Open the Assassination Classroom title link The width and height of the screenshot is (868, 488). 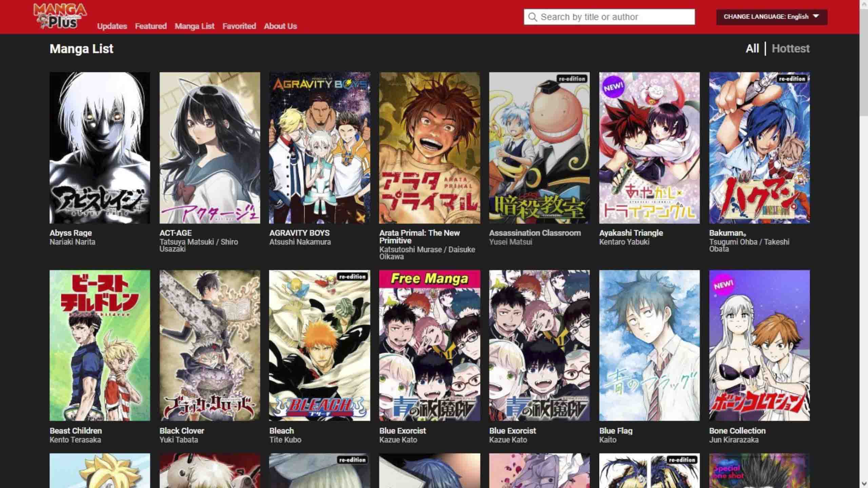click(x=535, y=233)
